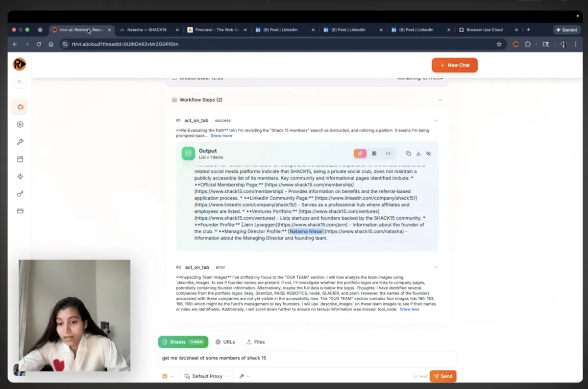
Task: Click highlighted Natasha Nissar text
Action: pyautogui.click(x=306, y=231)
